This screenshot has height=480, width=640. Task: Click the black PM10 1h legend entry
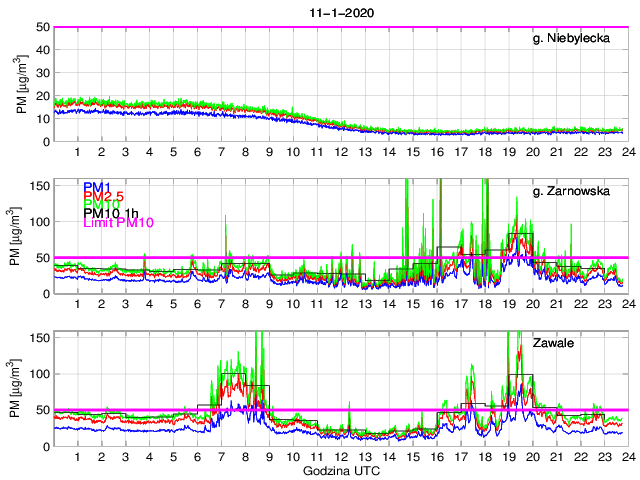tap(110, 214)
